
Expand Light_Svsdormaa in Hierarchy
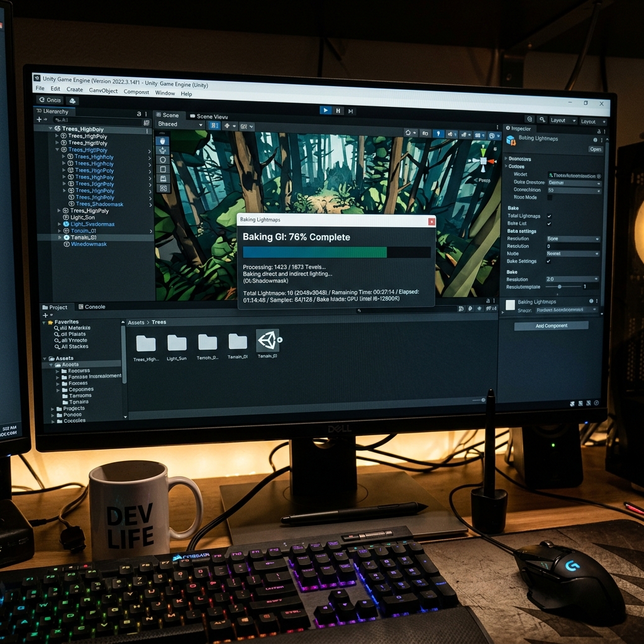(60, 225)
